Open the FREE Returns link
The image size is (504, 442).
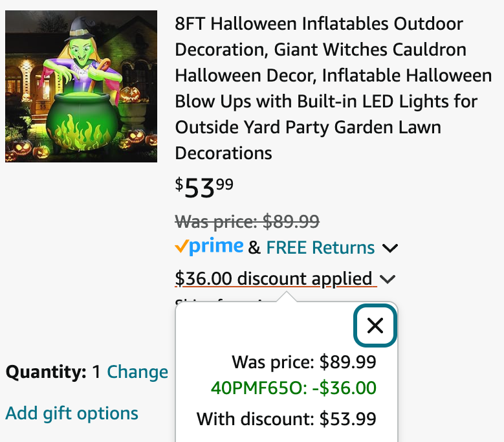click(x=320, y=247)
